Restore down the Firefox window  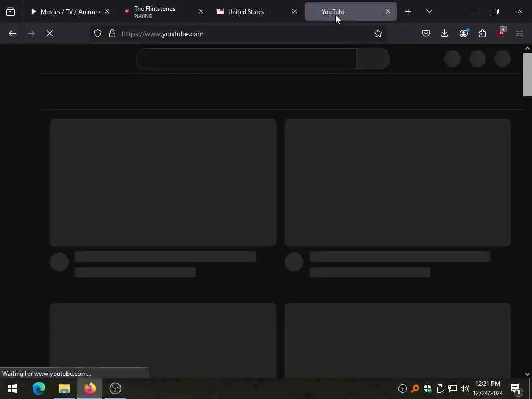pyautogui.click(x=496, y=11)
